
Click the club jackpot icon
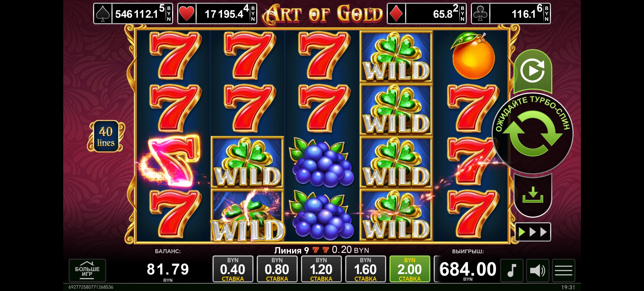tap(480, 14)
